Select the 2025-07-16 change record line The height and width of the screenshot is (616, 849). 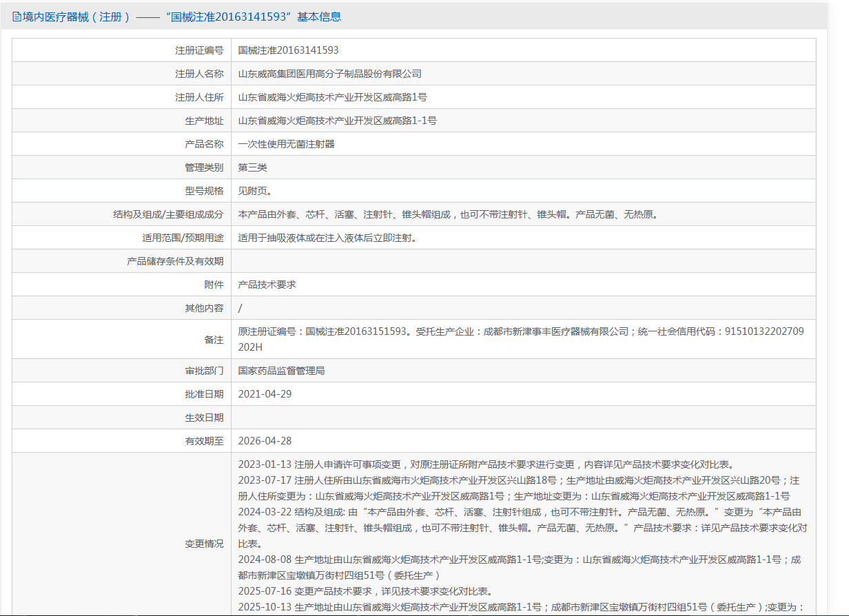(x=365, y=591)
